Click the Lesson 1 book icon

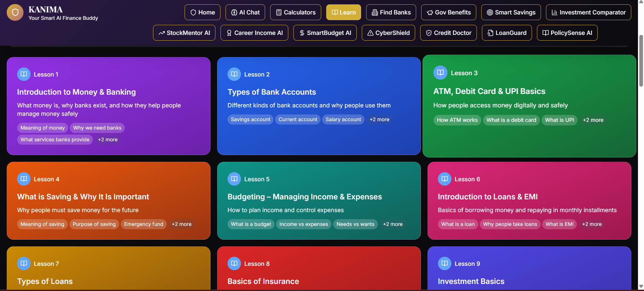click(24, 74)
